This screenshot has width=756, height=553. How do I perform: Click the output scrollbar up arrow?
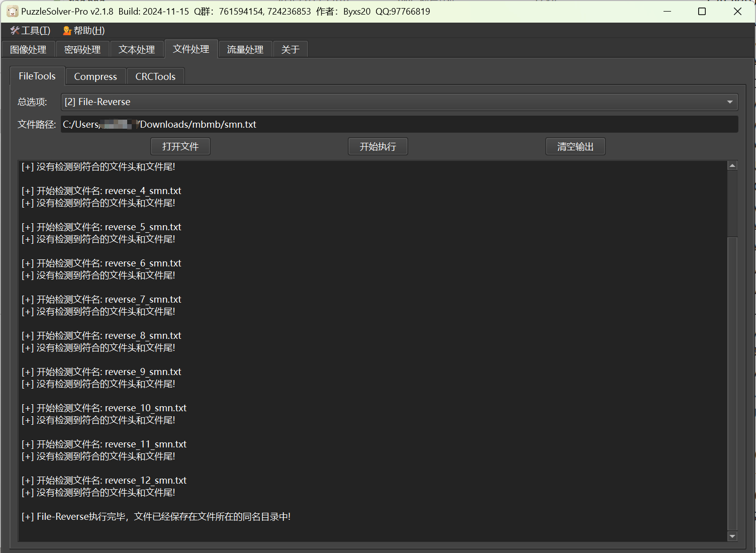click(x=732, y=166)
